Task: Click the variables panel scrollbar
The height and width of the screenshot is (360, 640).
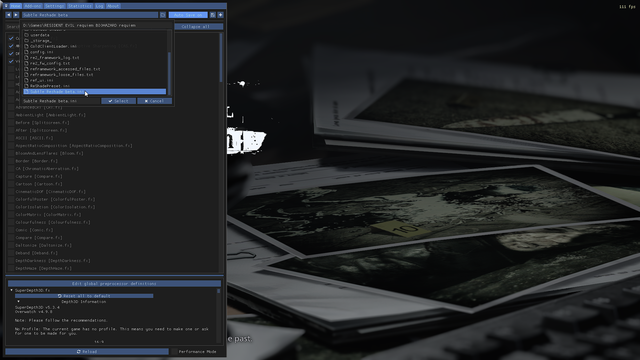Action: [x=218, y=291]
